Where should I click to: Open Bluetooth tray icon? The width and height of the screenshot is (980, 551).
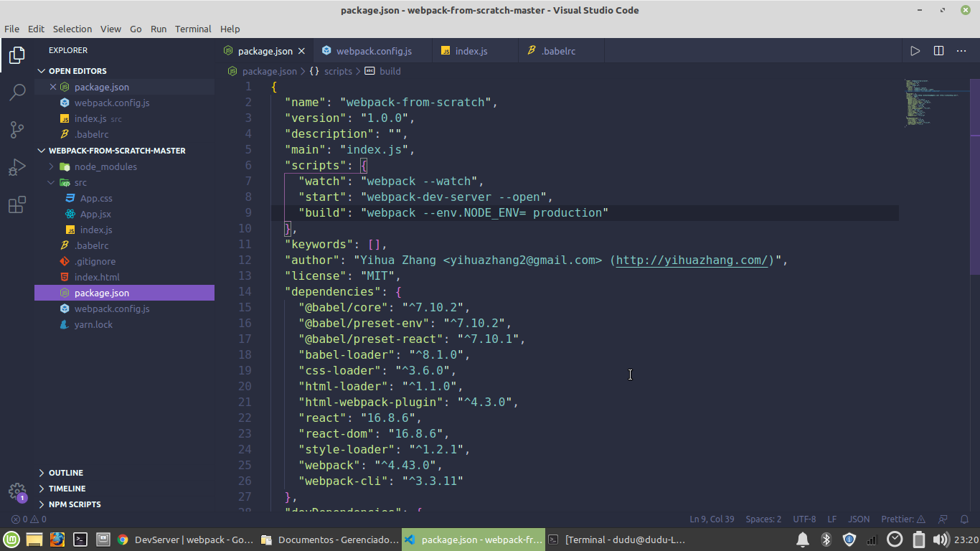pyautogui.click(x=826, y=540)
